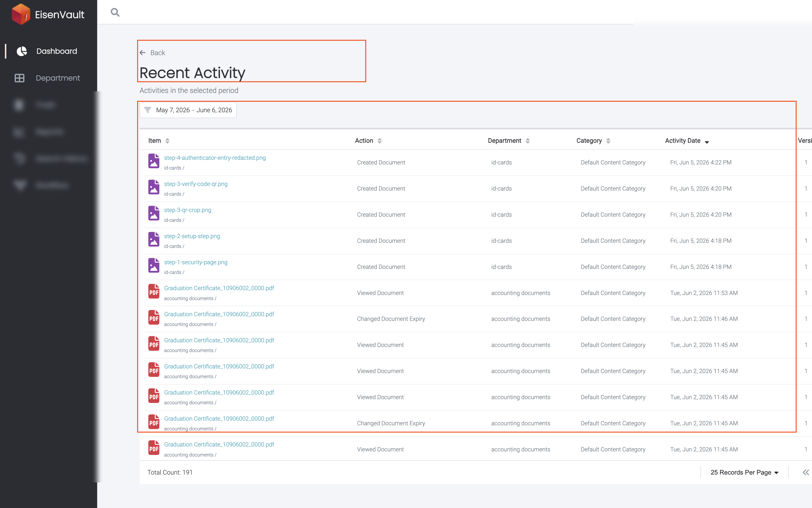Toggle Activity Date sort arrow

[x=707, y=142]
